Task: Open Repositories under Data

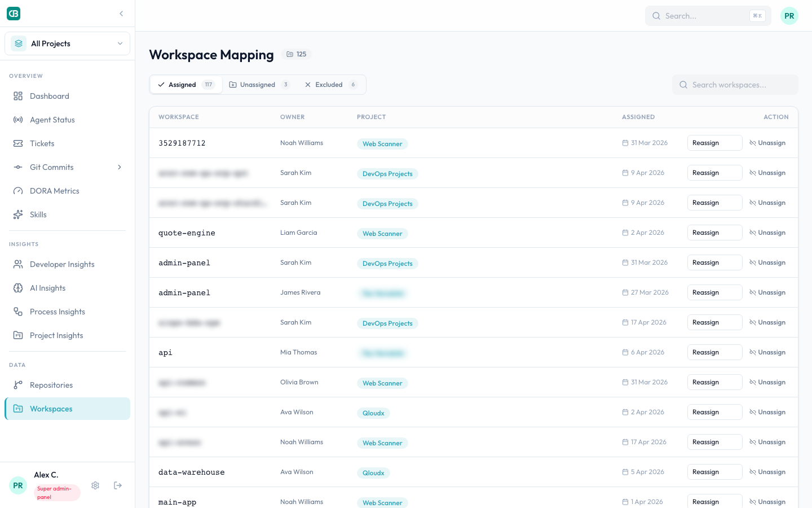Action: pos(67,385)
